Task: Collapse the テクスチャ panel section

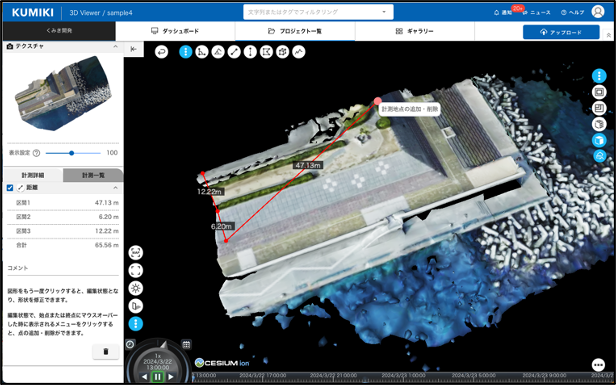Action: pyautogui.click(x=116, y=46)
